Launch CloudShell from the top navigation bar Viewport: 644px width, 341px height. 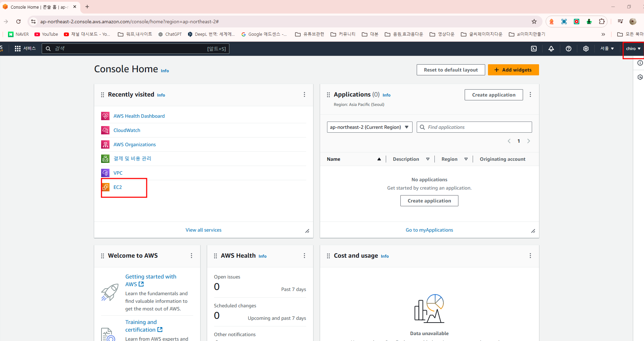[534, 49]
